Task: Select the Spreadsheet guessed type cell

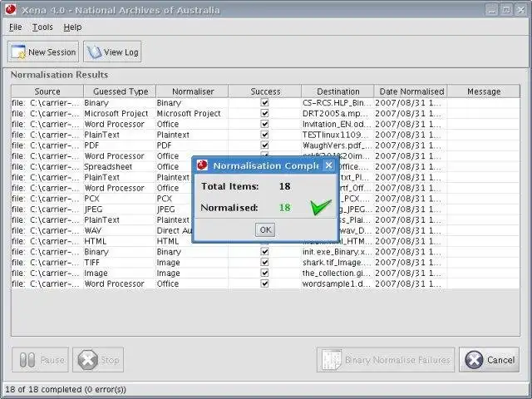Action: coord(120,166)
